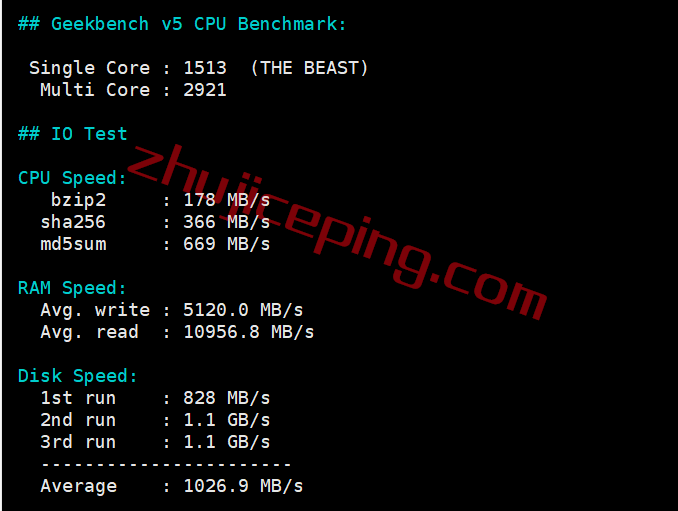This screenshot has height=511, width=678.
Task: Select the Single Core score 1513
Action: 205,68
